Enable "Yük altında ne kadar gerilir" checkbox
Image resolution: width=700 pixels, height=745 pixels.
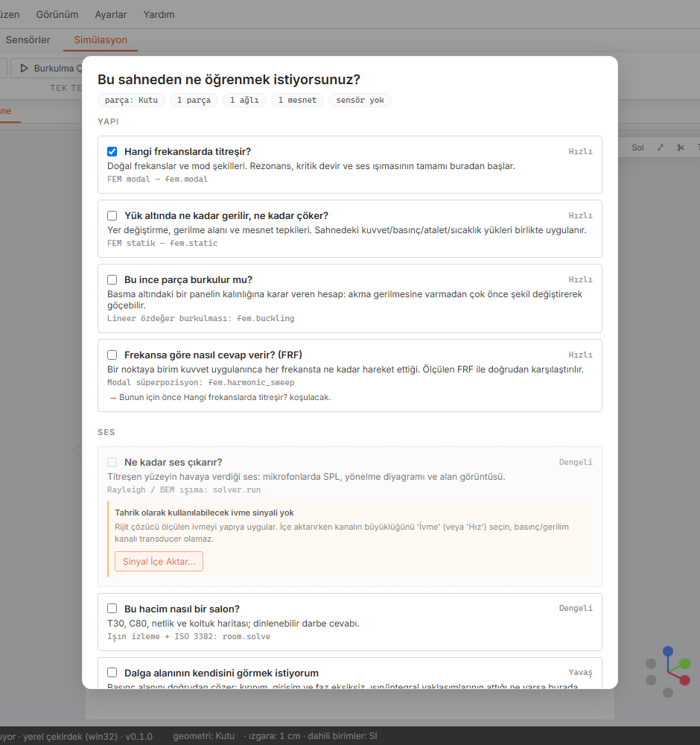point(112,216)
